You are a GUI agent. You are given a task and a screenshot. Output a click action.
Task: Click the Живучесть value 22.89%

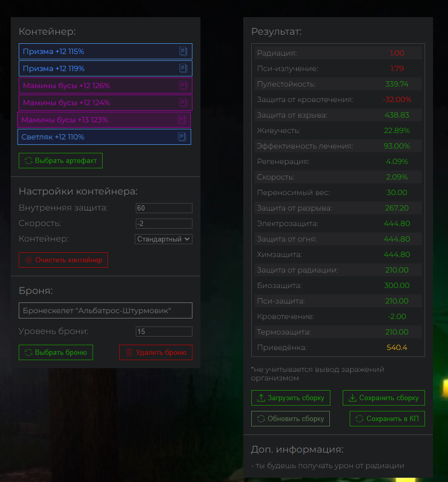point(397,130)
